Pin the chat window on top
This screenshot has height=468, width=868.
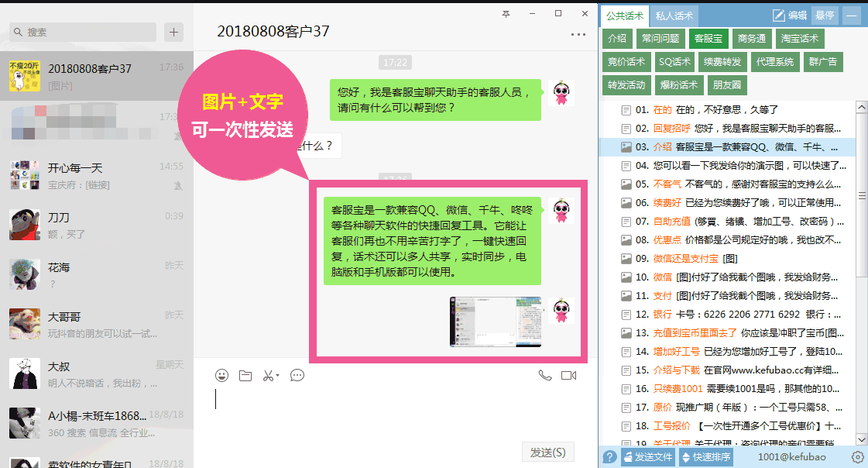coord(506,14)
